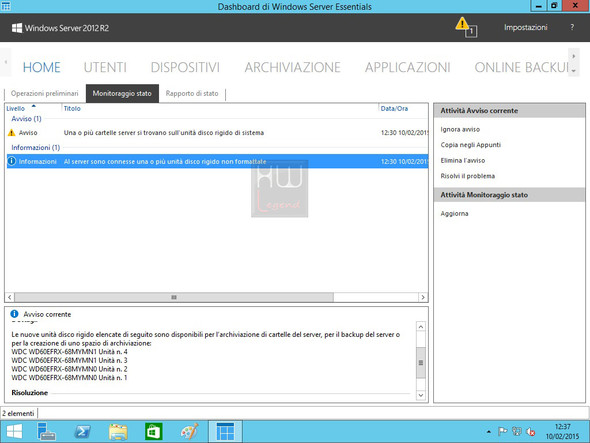Open Paint from the taskbar
This screenshot has height=443, width=590.
coord(189,431)
